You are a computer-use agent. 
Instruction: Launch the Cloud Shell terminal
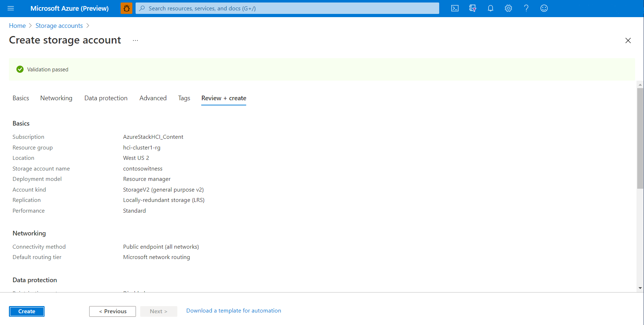455,8
